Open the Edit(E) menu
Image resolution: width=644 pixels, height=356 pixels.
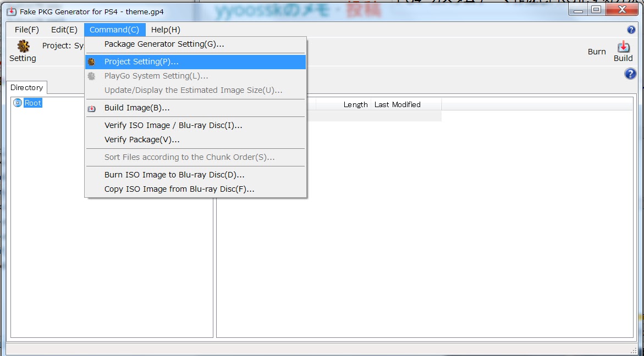(64, 30)
